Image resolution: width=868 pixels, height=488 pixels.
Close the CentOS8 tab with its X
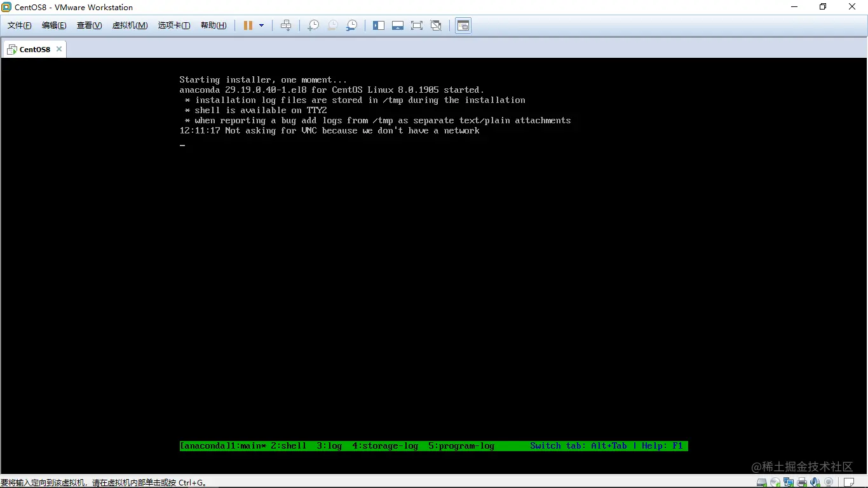tap(59, 49)
